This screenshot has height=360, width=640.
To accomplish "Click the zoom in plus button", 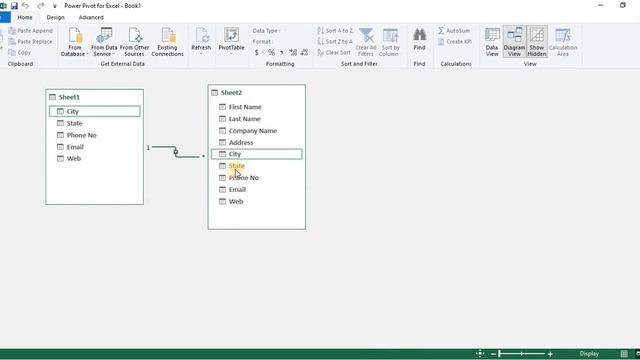I will 550,354.
